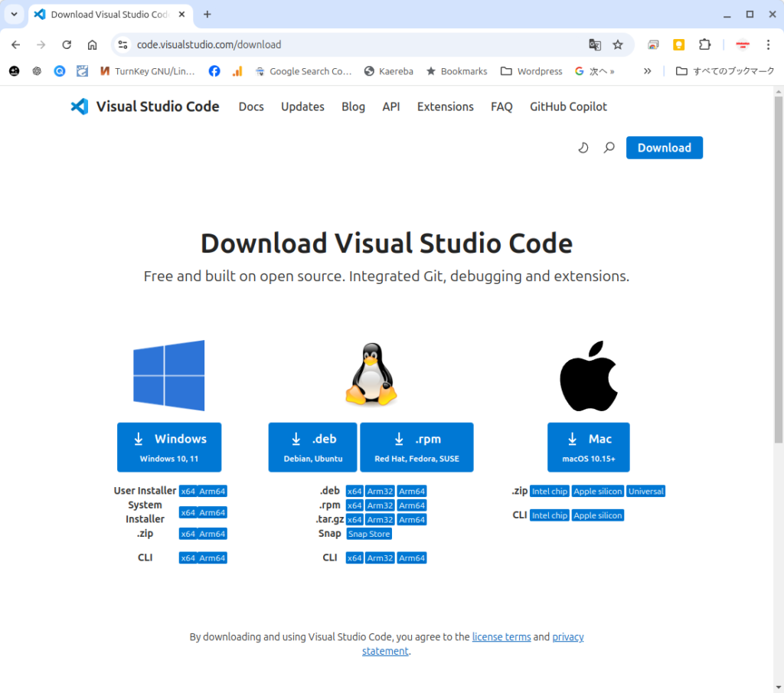Open the license terms link
784x693 pixels.
(501, 637)
